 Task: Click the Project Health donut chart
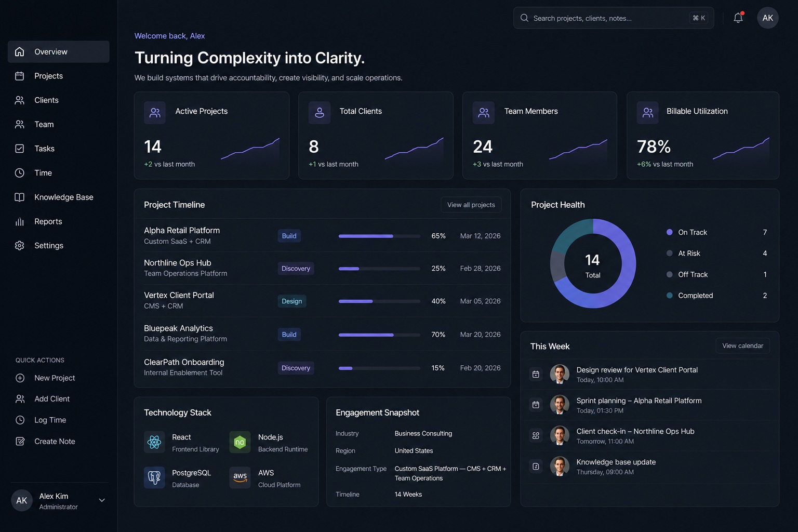pos(593,263)
